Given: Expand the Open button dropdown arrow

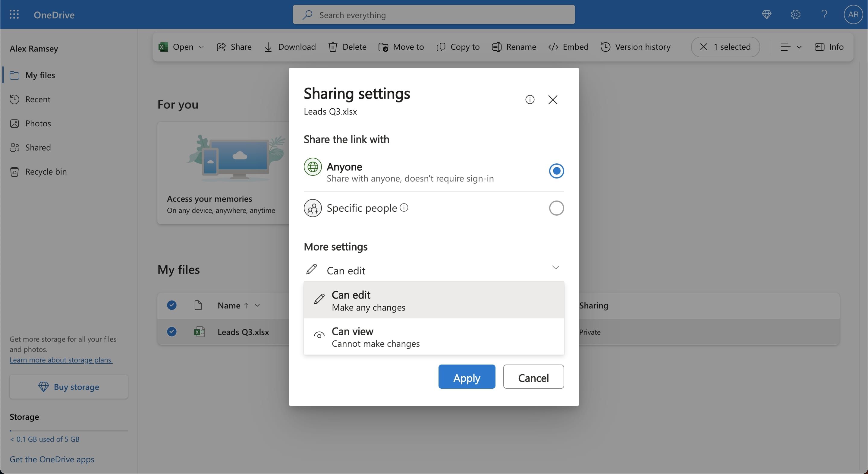Looking at the screenshot, I should 202,47.
